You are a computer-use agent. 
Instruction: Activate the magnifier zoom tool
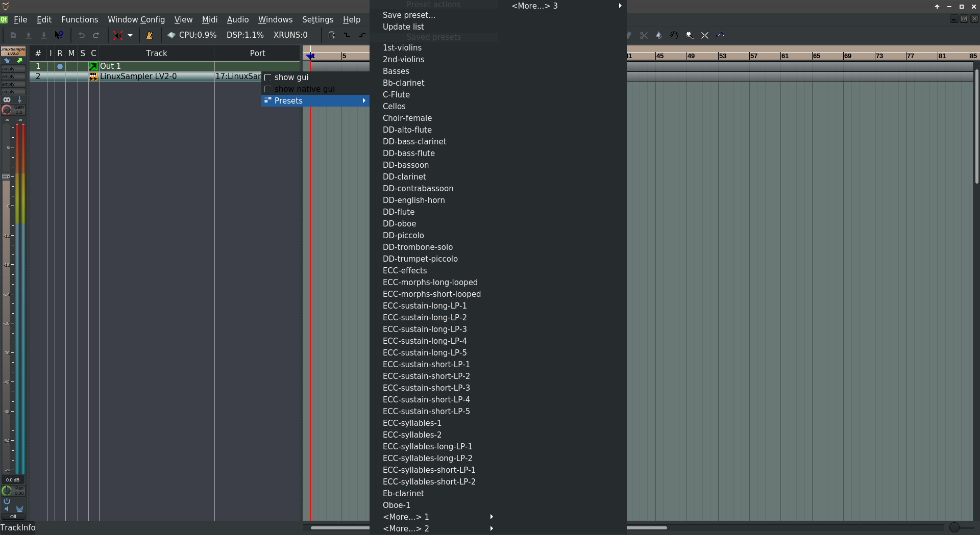click(x=690, y=35)
